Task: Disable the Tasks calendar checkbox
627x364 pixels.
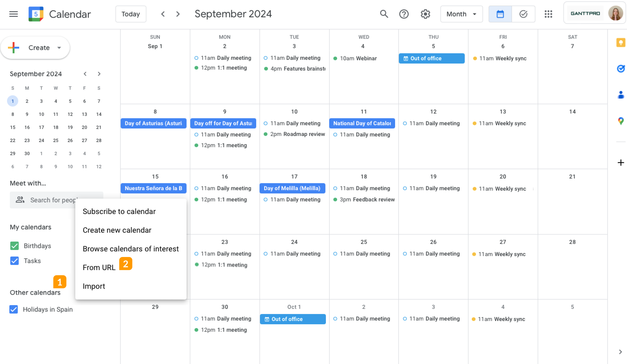Action: click(x=14, y=261)
